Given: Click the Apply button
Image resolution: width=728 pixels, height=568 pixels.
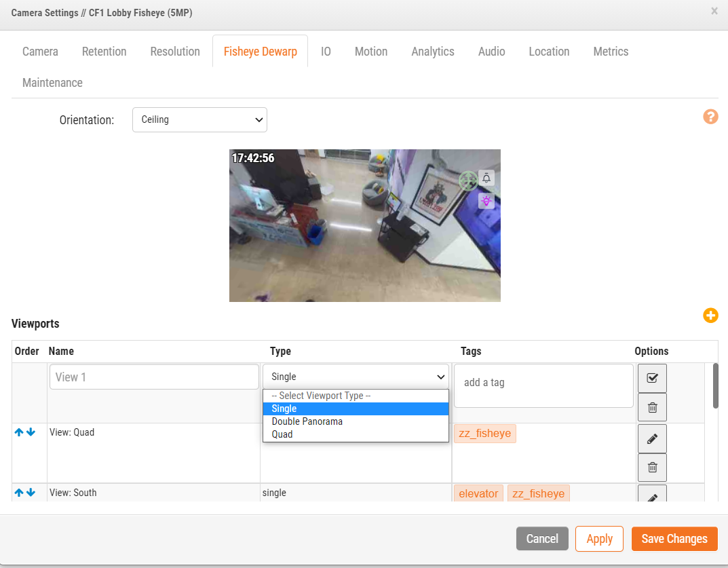Looking at the screenshot, I should pyautogui.click(x=599, y=539).
